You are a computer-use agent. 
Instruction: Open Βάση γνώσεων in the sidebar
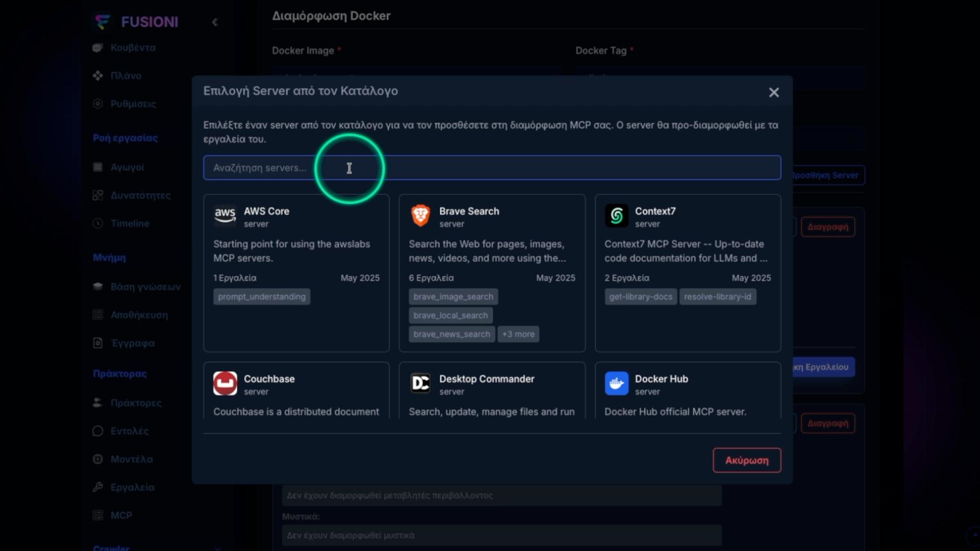tap(145, 286)
